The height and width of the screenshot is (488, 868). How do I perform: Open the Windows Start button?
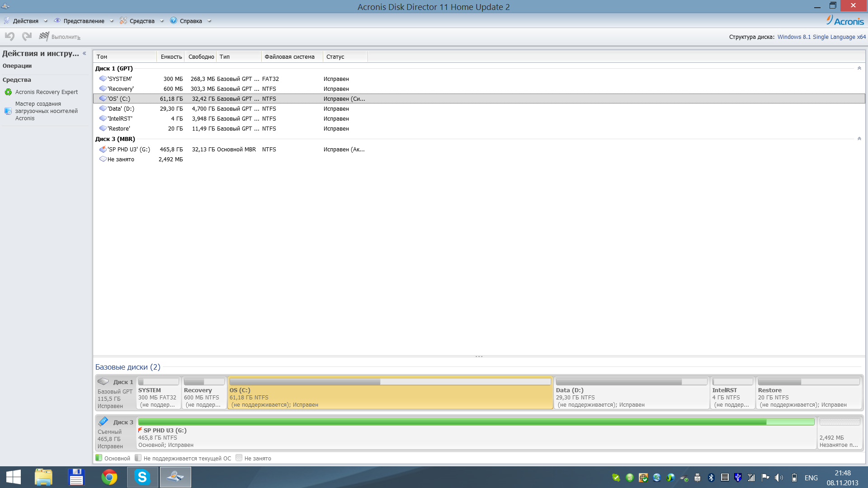[x=13, y=477]
